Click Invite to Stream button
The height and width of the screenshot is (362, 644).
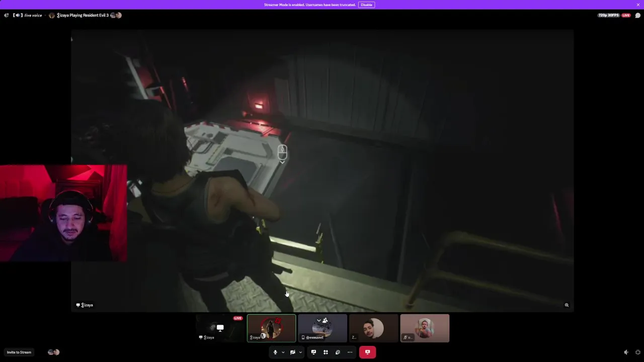click(x=19, y=352)
